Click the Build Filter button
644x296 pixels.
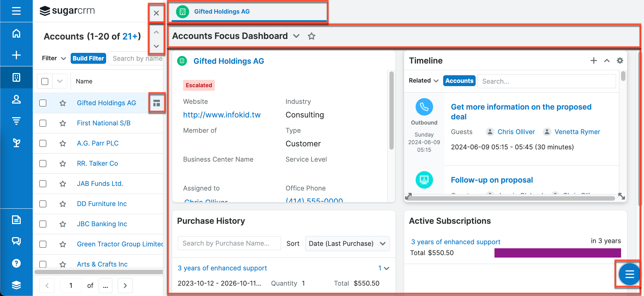click(x=88, y=58)
